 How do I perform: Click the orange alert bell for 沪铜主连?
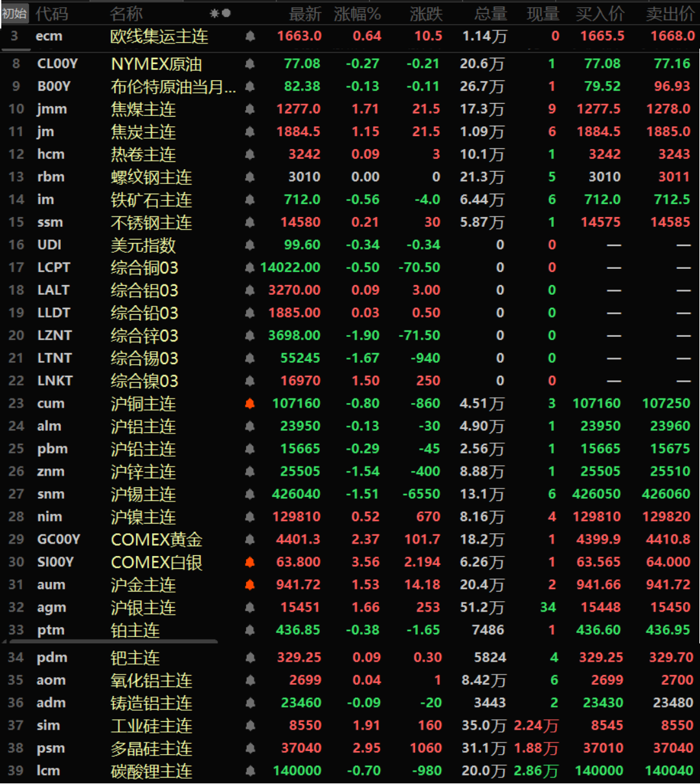pos(250,404)
